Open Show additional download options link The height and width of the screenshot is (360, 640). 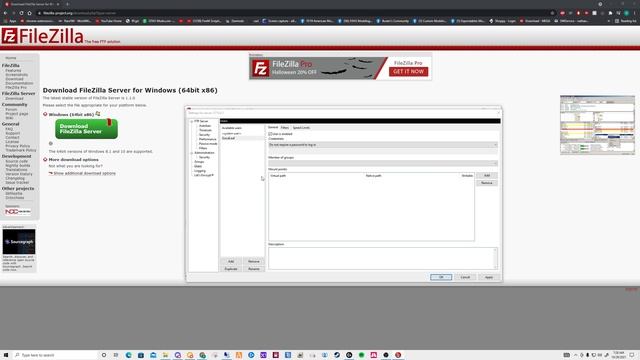pos(84,173)
